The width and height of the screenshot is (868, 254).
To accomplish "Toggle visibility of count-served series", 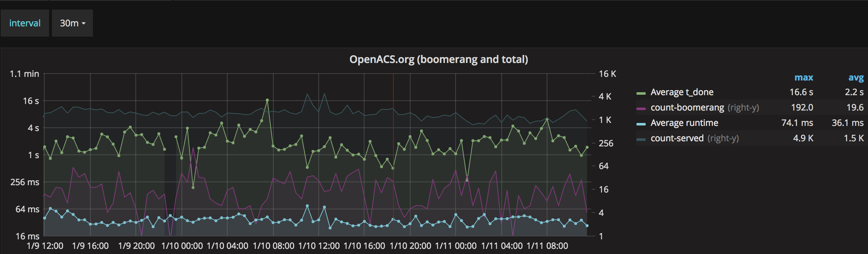I will pos(677,138).
